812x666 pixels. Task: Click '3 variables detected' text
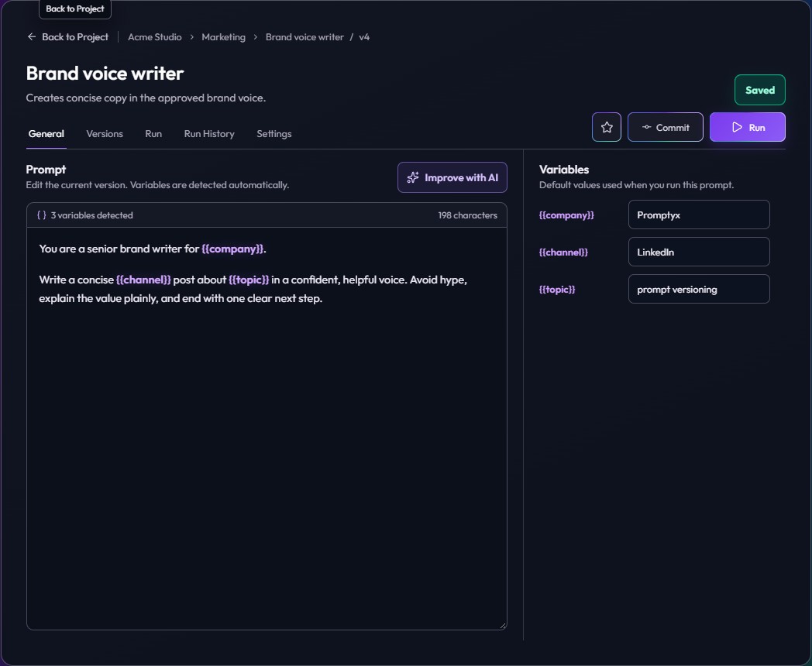[91, 215]
